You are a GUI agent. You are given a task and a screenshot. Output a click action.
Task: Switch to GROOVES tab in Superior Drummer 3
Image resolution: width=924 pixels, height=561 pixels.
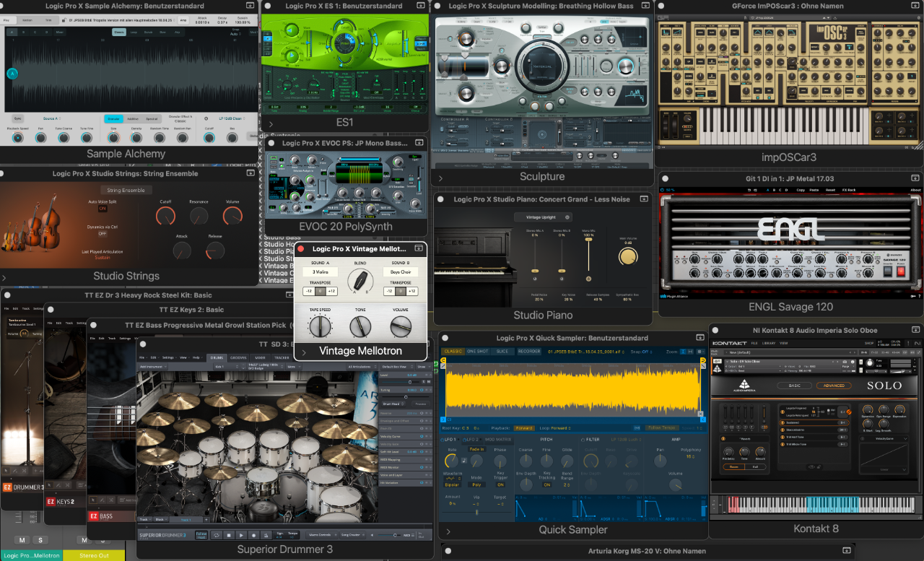[x=237, y=357]
